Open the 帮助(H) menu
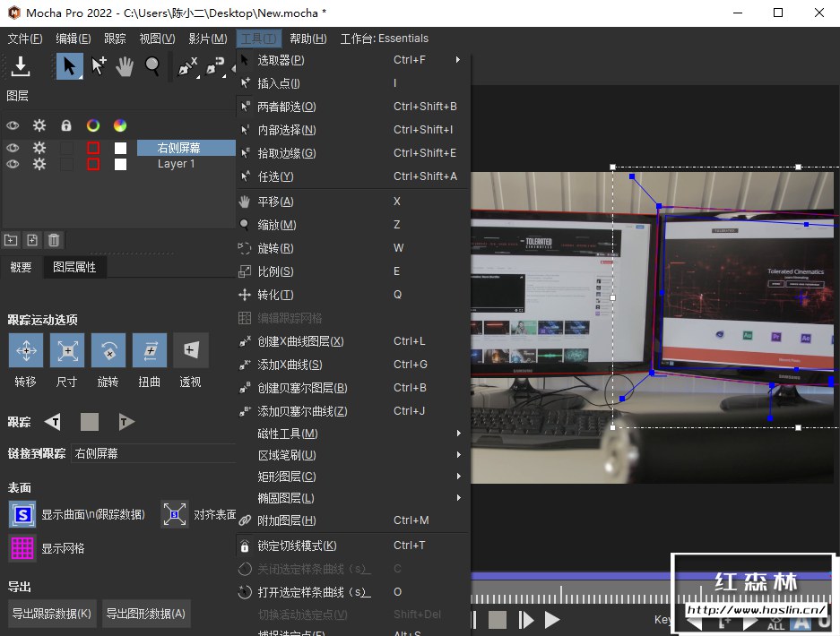The image size is (840, 636). tap(308, 39)
